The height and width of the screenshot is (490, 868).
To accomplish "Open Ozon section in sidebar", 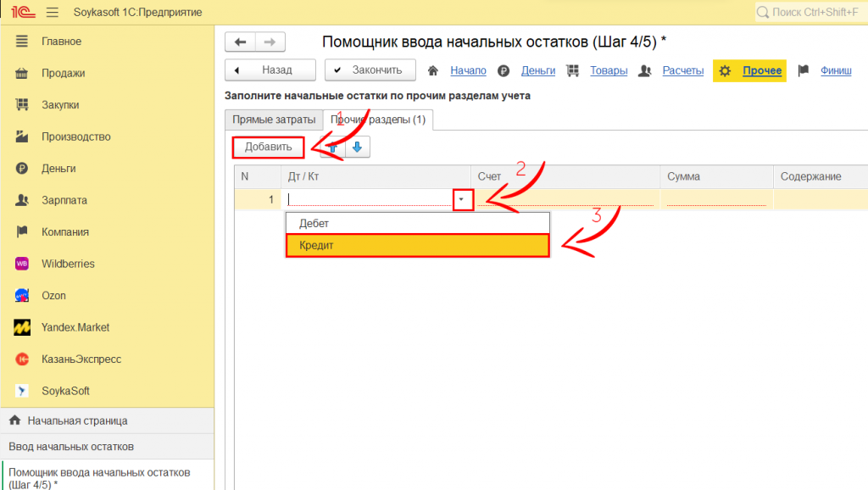I will (53, 296).
